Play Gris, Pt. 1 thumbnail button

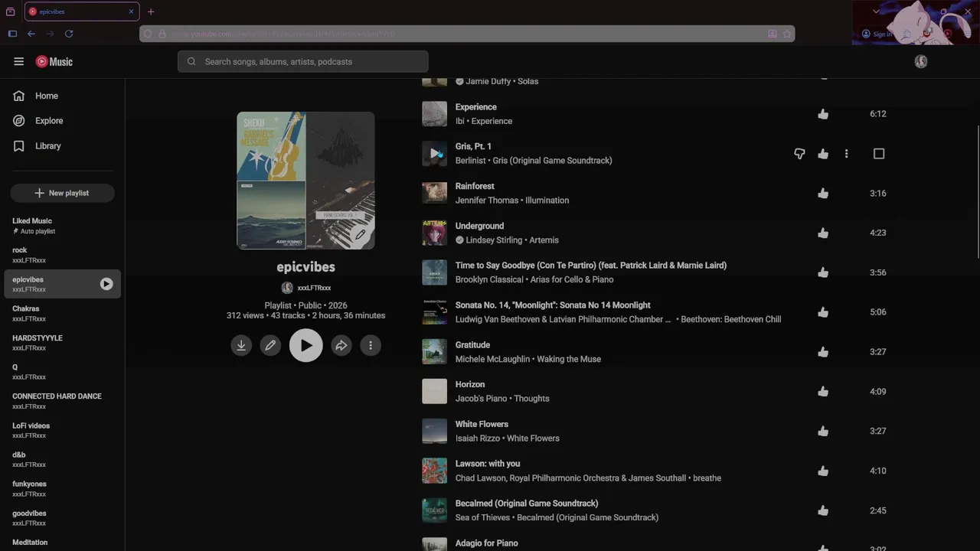click(x=434, y=154)
